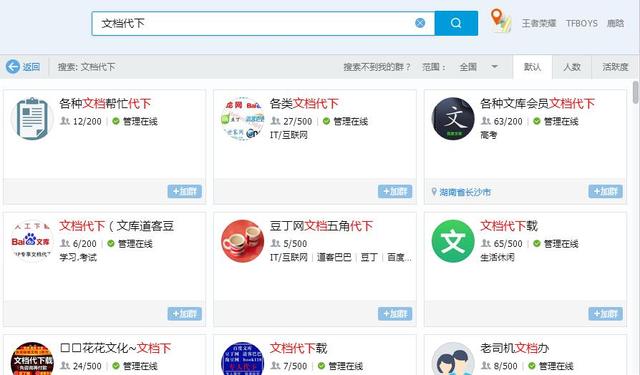Click the search field containing 文档代下

[x=263, y=23]
